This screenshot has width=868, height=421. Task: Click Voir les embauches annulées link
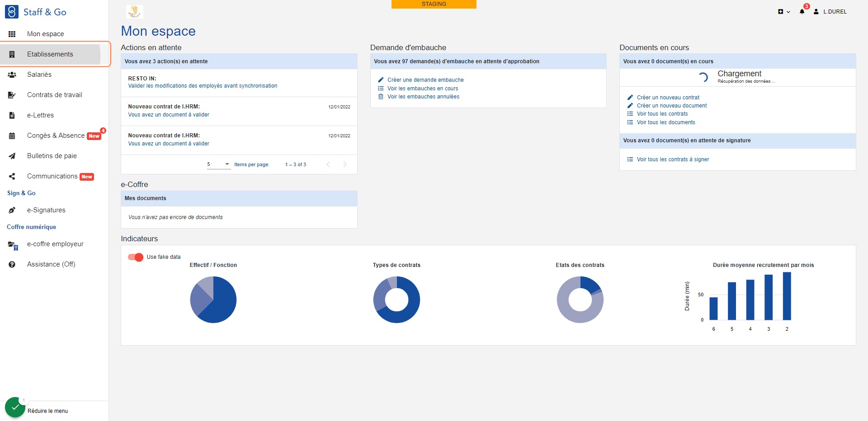pyautogui.click(x=423, y=97)
